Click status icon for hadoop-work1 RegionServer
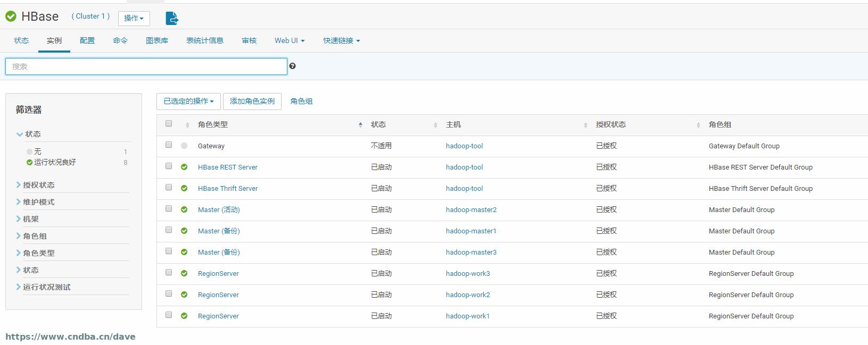Image resolution: width=868 pixels, height=345 pixels. [184, 316]
